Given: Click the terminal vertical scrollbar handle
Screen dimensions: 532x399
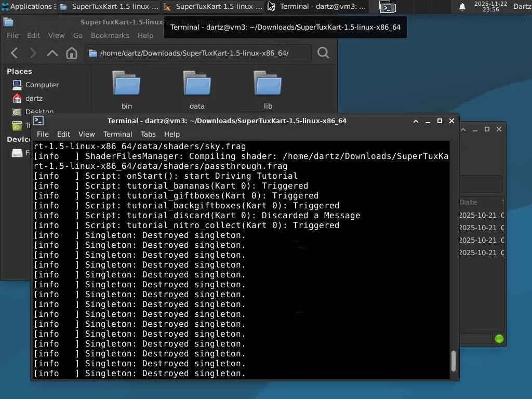Looking at the screenshot, I should [x=454, y=361].
